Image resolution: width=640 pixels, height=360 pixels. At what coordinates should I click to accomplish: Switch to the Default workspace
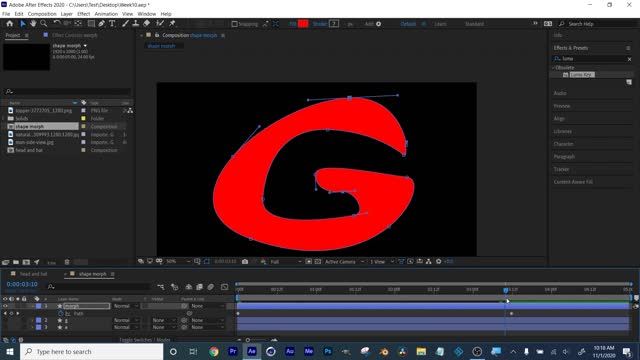408,24
